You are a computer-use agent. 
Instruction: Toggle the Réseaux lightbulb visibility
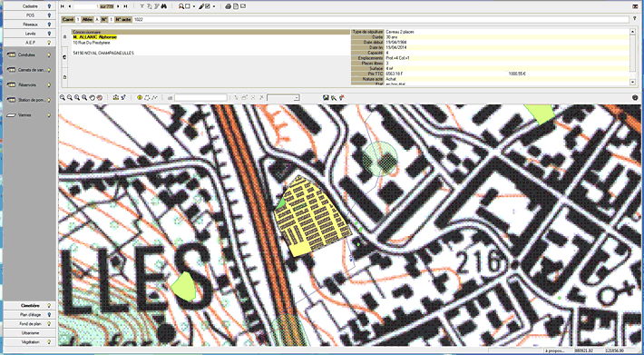49,25
